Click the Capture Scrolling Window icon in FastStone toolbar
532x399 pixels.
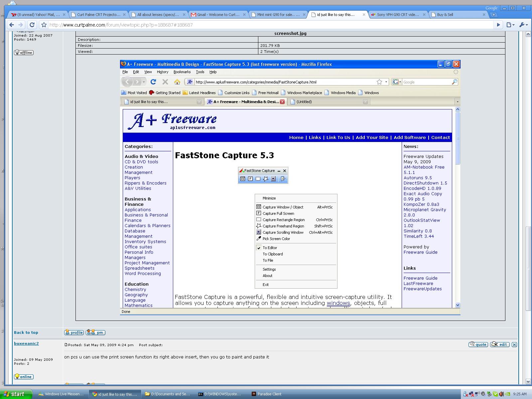tap(273, 179)
